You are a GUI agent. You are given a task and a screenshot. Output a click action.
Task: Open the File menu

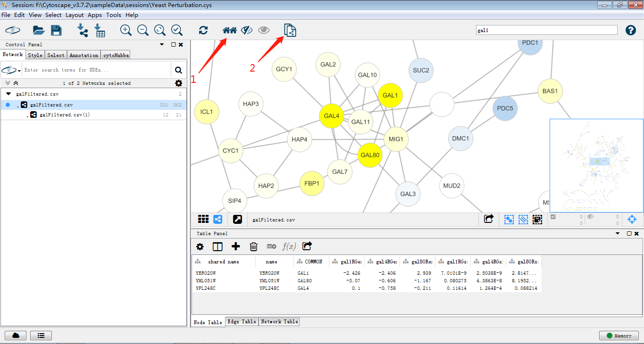pyautogui.click(x=6, y=15)
